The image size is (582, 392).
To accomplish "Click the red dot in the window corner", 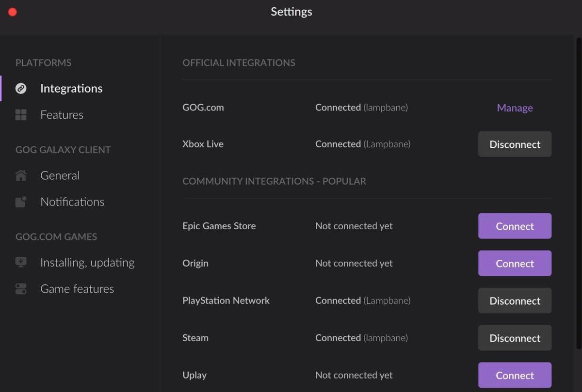I will point(12,12).
